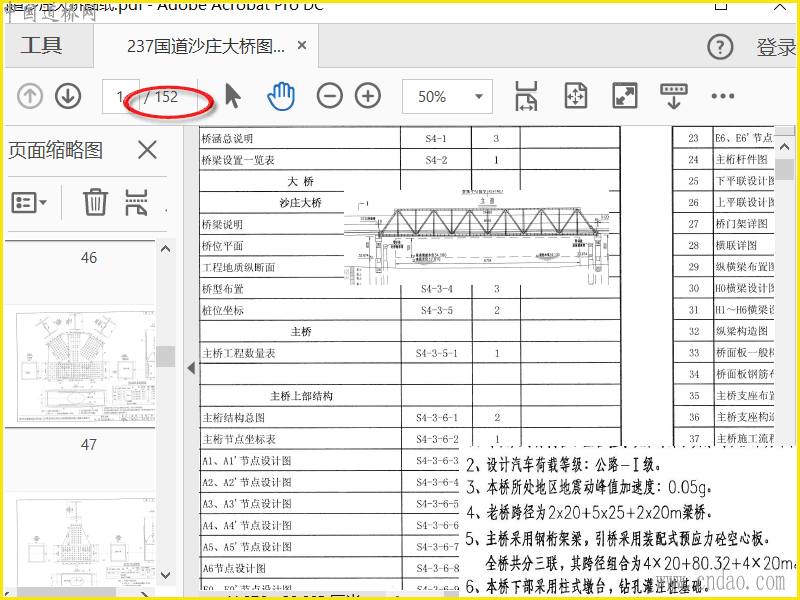Viewport: 800px width, 600px height.
Task: Click the fit width scrolling icon
Action: [526, 96]
